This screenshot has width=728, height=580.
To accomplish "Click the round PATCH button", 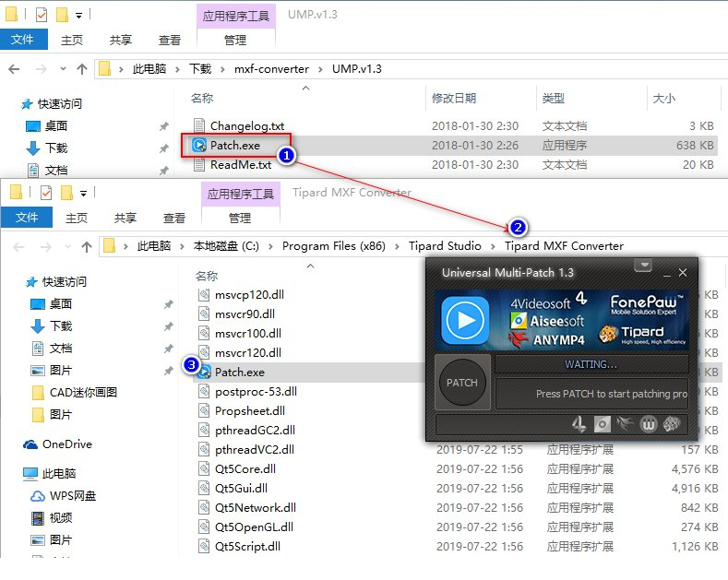I will (462, 383).
